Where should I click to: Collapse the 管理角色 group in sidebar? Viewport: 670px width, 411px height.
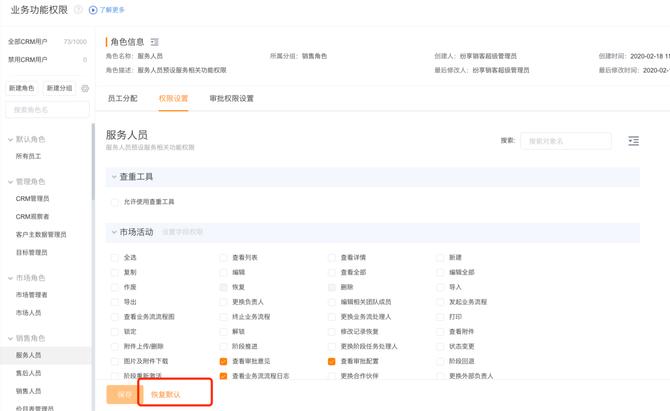point(10,182)
